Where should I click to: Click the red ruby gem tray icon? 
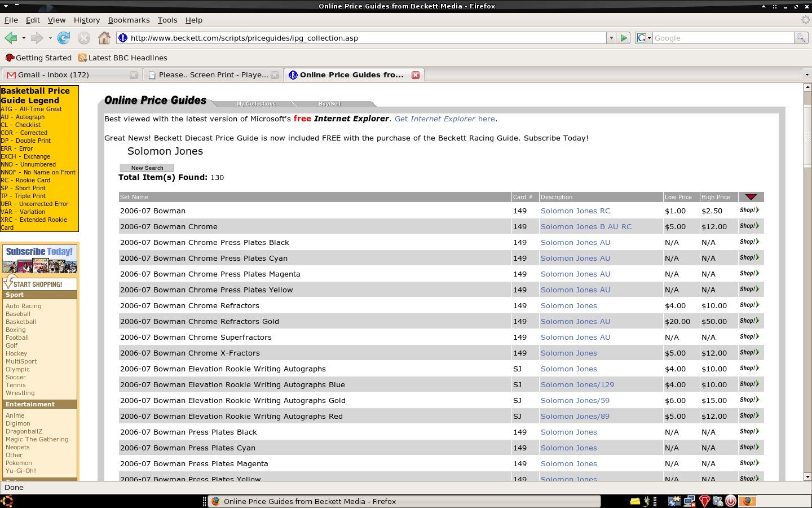click(x=704, y=501)
